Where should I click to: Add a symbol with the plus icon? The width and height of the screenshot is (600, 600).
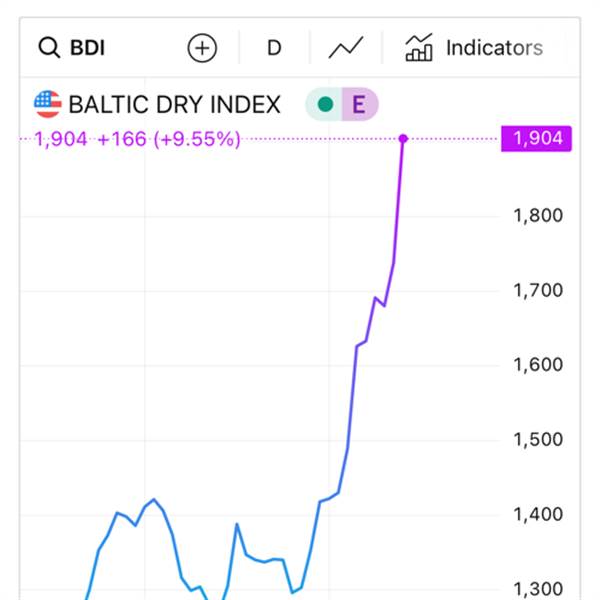[x=202, y=48]
